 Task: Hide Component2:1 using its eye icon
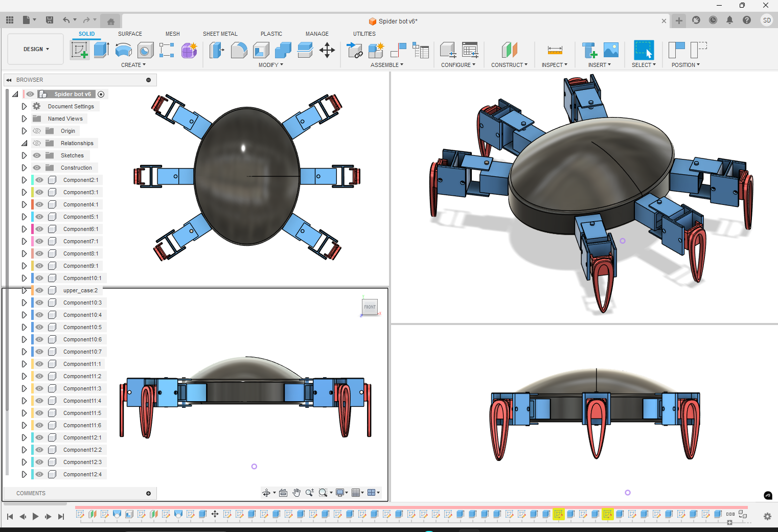[x=39, y=180]
